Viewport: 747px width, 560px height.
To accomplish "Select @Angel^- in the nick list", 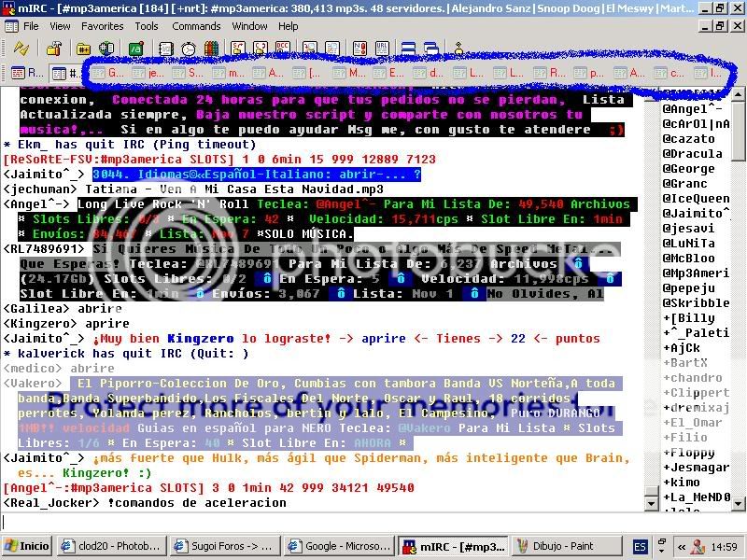I will tap(692, 109).
